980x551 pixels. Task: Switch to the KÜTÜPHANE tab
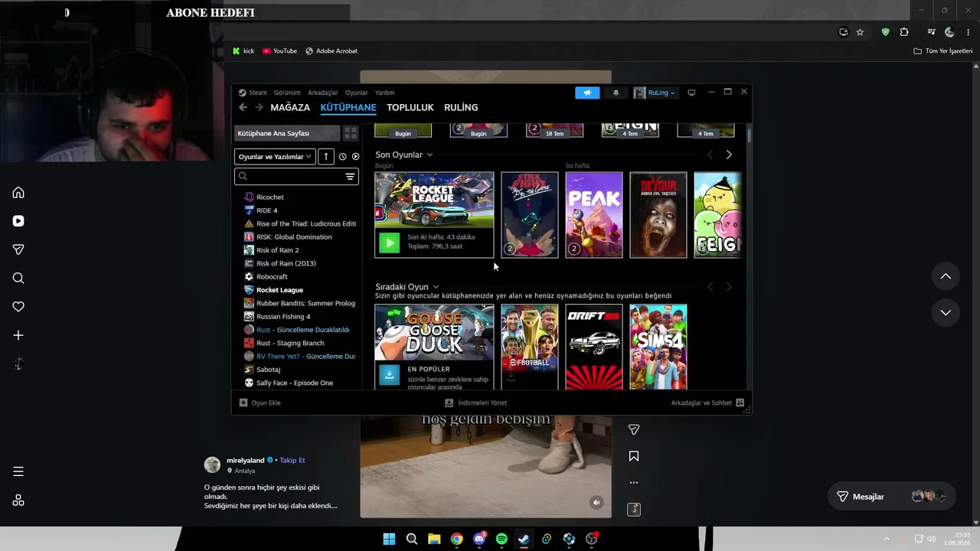(x=348, y=108)
